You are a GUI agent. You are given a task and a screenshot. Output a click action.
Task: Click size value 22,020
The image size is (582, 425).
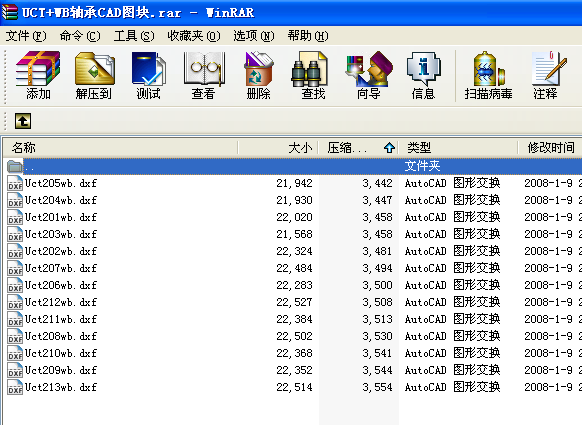coord(294,218)
